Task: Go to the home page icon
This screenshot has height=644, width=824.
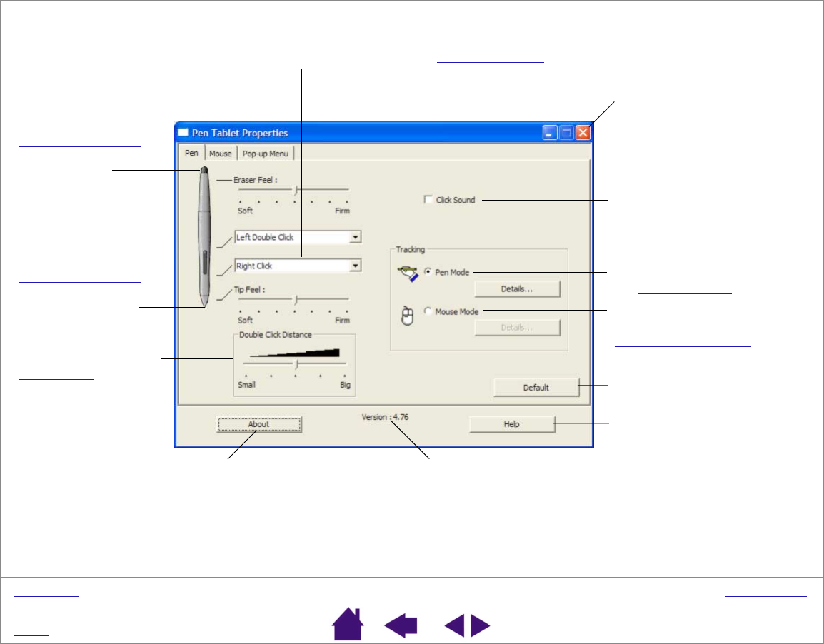Action: (348, 624)
